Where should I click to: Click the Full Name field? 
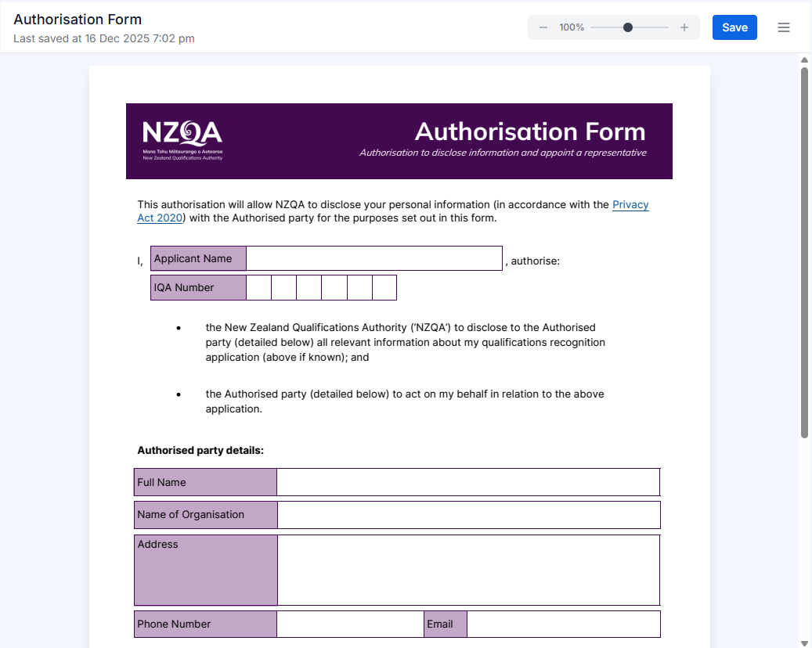467,481
